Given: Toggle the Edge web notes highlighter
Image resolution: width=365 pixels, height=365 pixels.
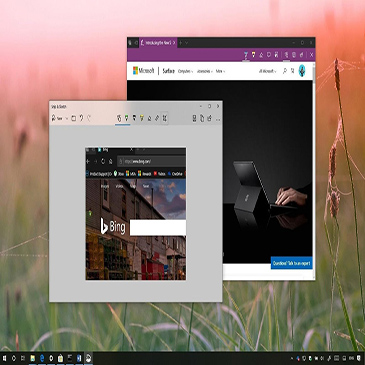Looking at the screenshot, I should [253, 55].
